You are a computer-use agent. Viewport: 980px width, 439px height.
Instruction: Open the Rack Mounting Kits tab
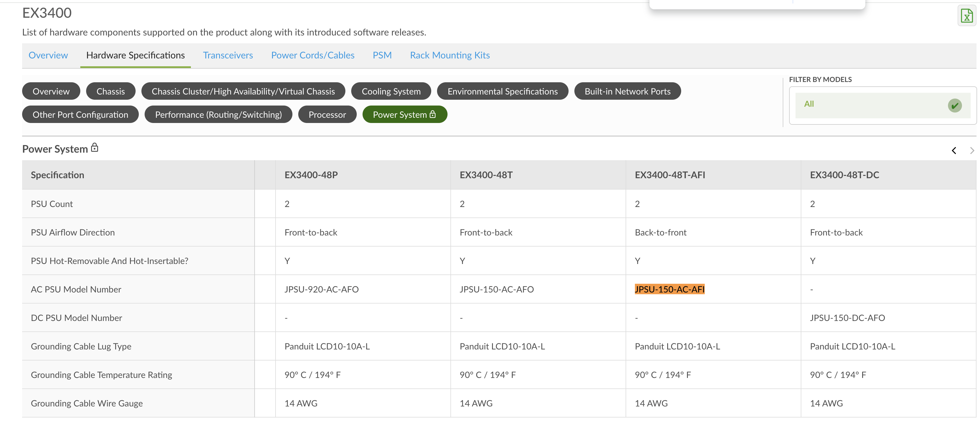[x=450, y=55]
